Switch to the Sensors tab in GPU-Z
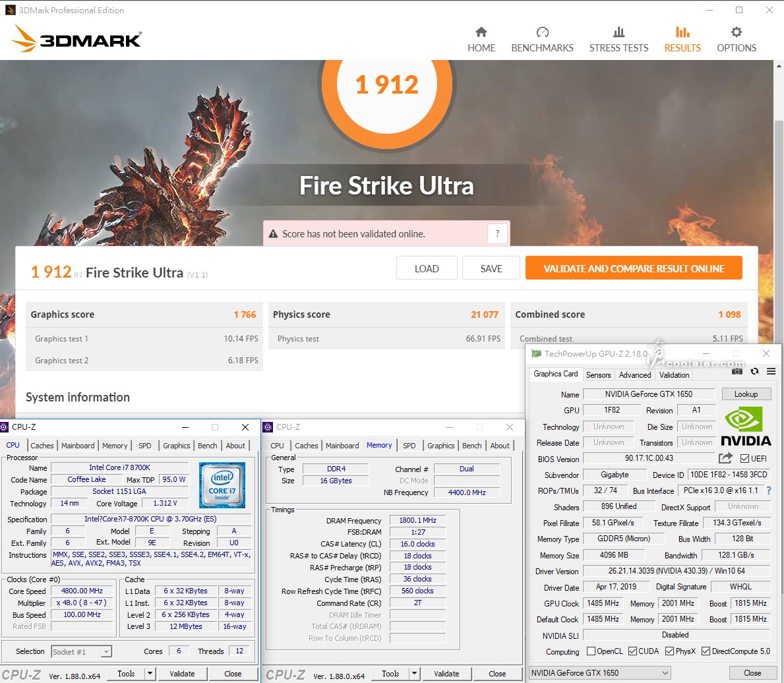This screenshot has width=784, height=683. [599, 375]
